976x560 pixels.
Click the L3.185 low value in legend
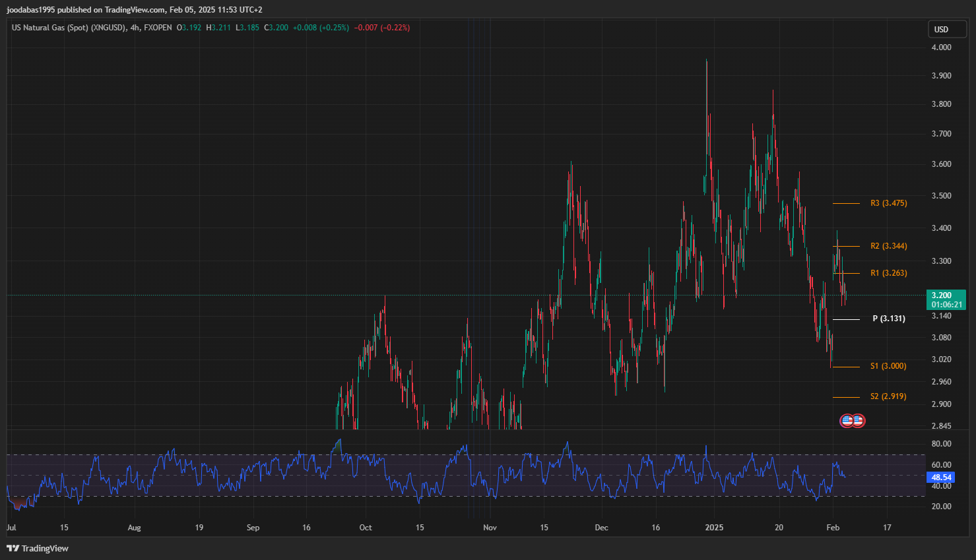pos(247,28)
